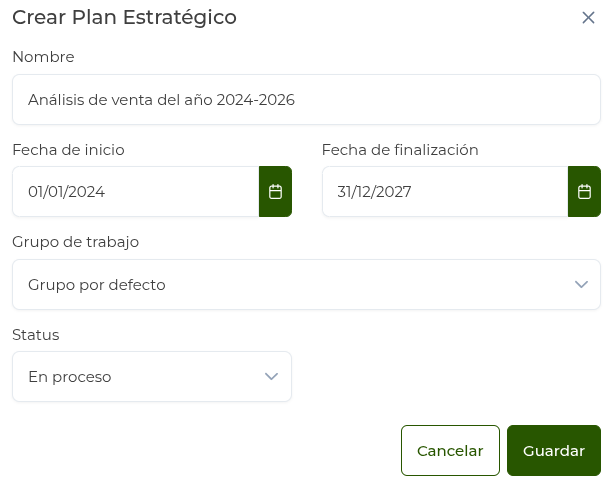Click the Fecha de finalización date field
Screen dimensions: 614x482
(x=445, y=192)
